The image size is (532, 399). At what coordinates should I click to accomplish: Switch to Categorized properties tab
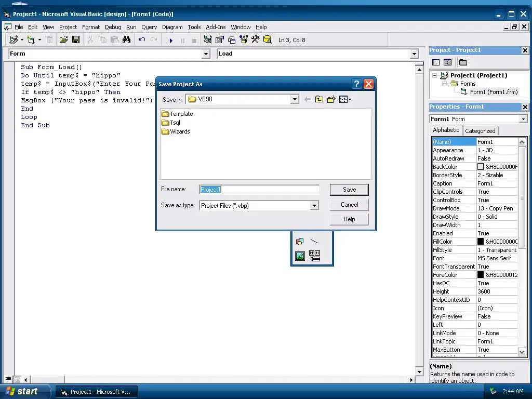480,130
